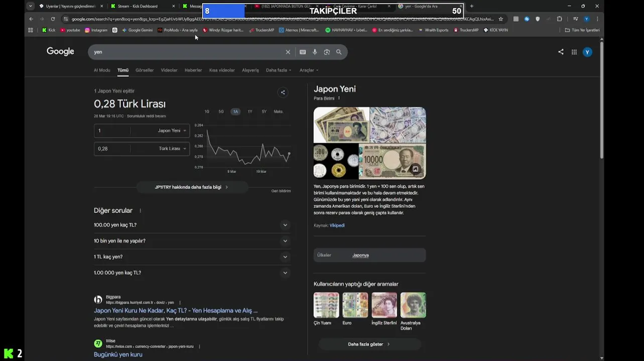This screenshot has width=644, height=361.
Task: Click Geri bildirim under the chart
Action: click(281, 191)
